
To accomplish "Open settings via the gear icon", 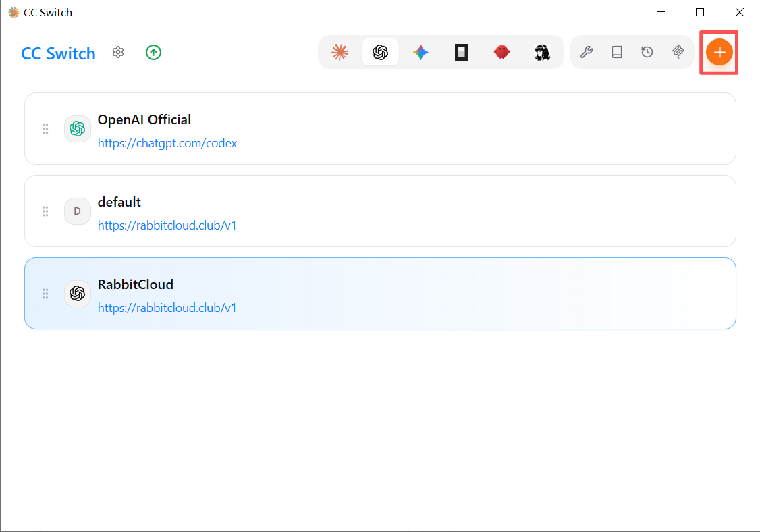I will click(118, 53).
